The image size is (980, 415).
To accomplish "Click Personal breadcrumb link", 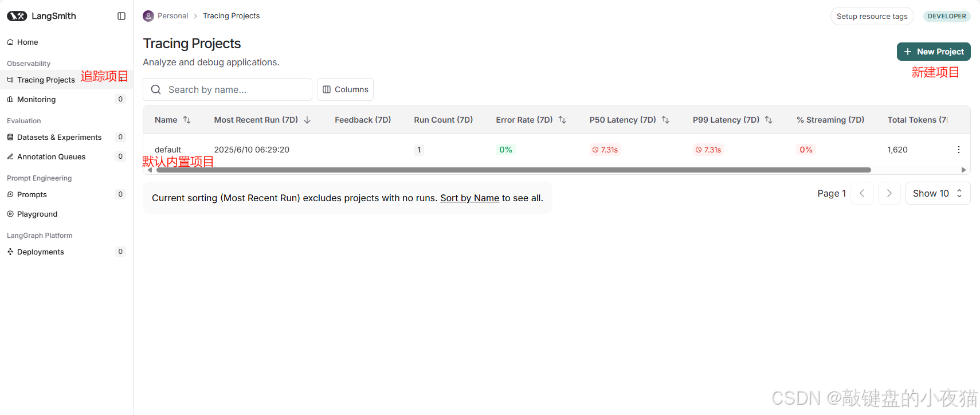I will tap(173, 16).
